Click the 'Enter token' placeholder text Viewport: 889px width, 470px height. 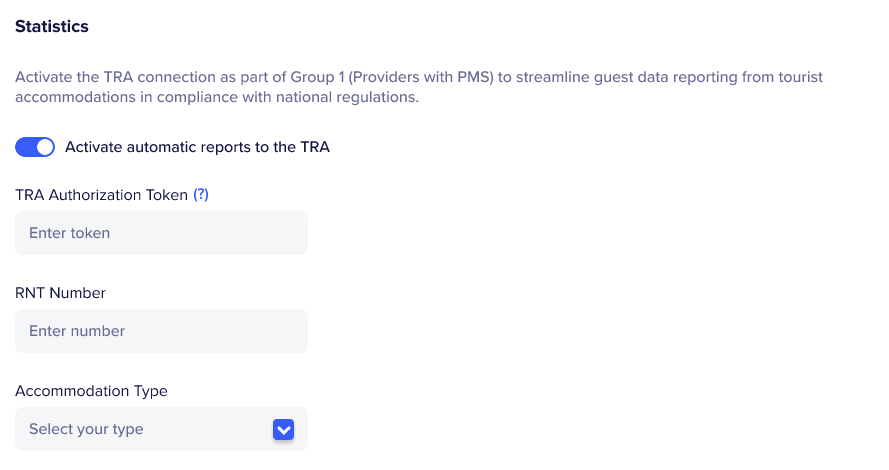(69, 233)
